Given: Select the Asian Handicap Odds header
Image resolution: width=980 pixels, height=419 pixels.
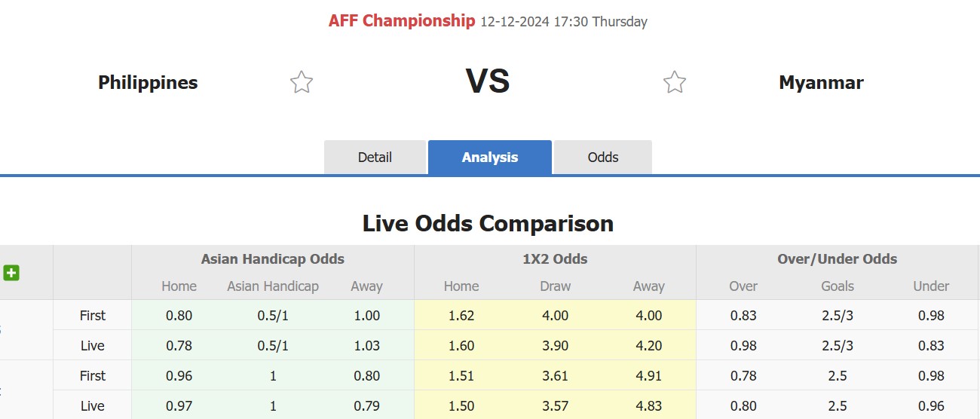Looking at the screenshot, I should tap(273, 259).
